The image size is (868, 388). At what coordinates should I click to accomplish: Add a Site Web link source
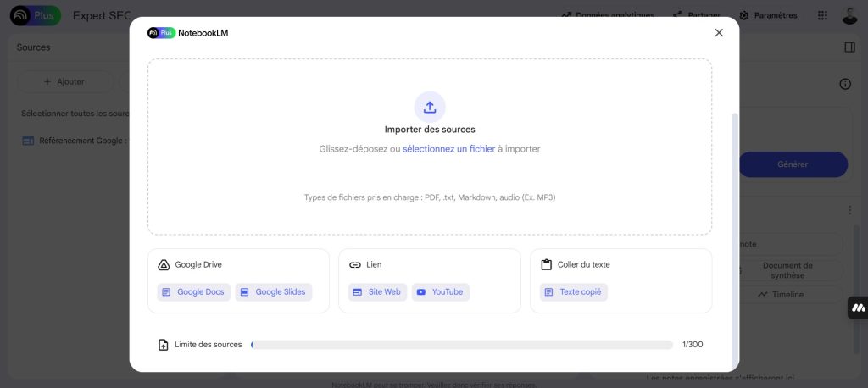coord(377,291)
